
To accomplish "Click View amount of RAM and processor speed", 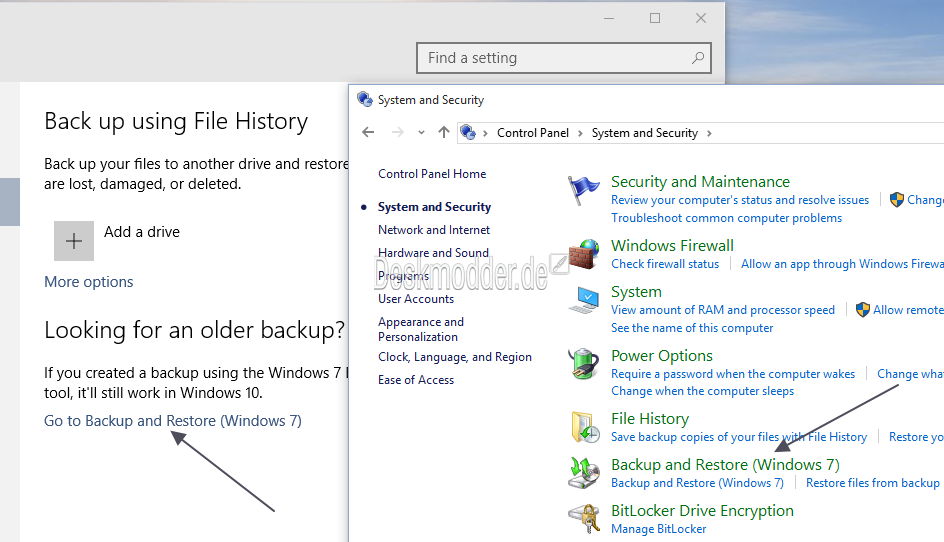I will pos(722,310).
